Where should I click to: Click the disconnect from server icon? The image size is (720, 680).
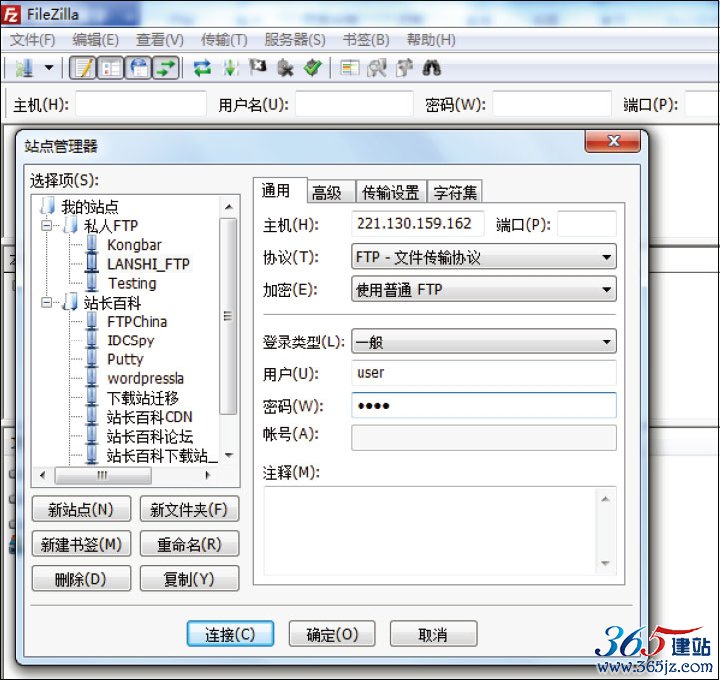[285, 68]
